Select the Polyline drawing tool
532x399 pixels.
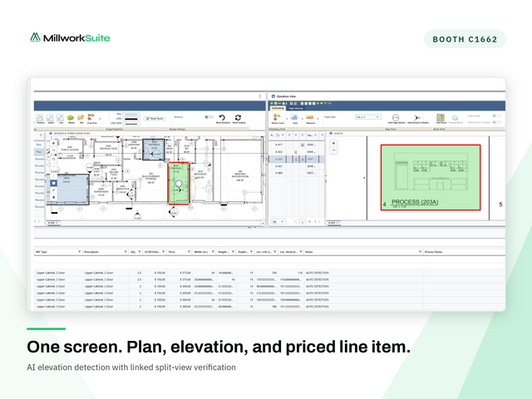tap(40, 118)
